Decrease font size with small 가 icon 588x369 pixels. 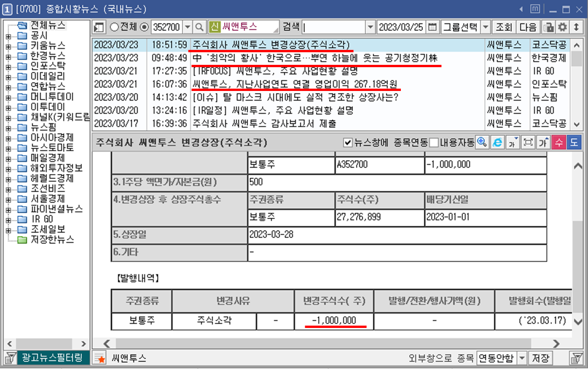click(x=513, y=142)
